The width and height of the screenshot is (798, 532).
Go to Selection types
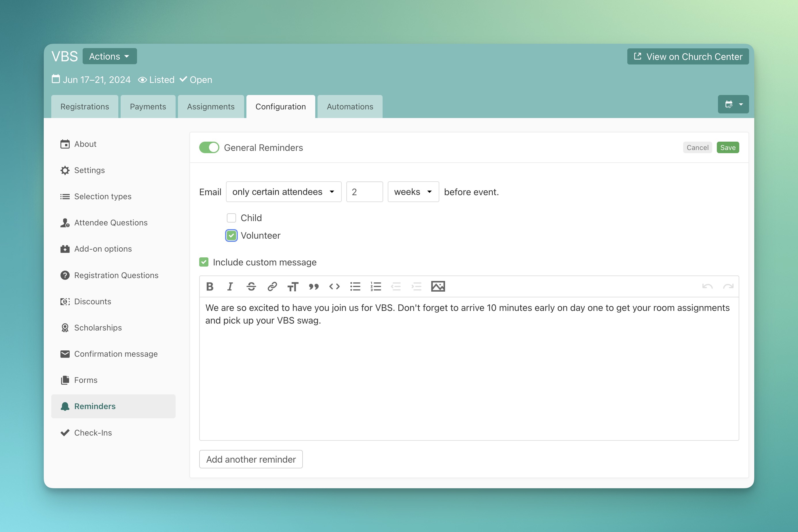pos(113,196)
